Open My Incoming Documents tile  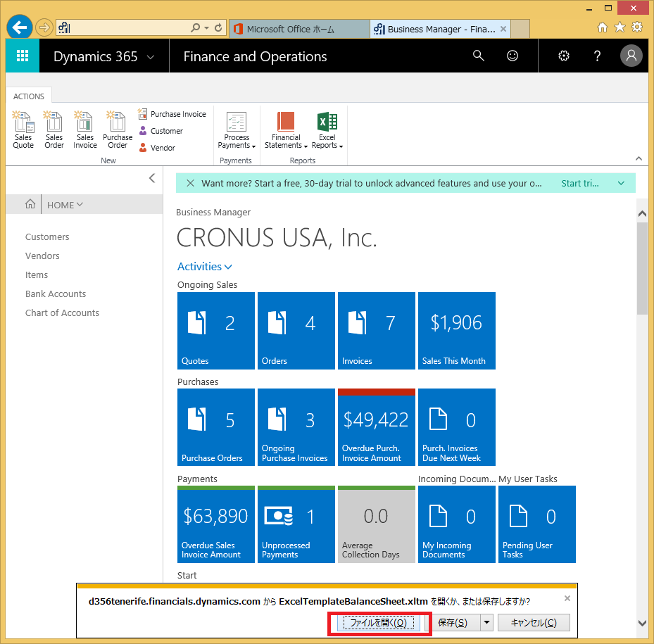click(457, 524)
